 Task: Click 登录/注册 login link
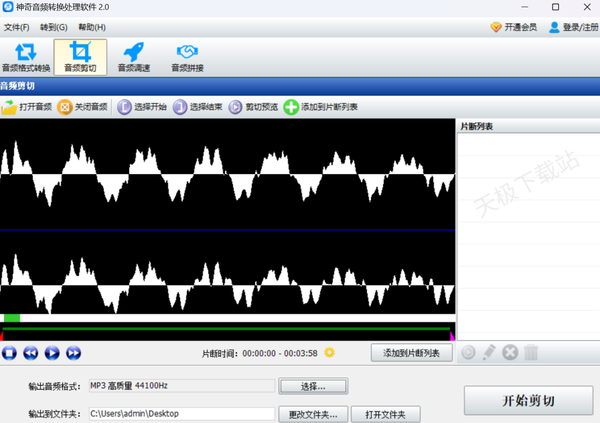coord(570,27)
